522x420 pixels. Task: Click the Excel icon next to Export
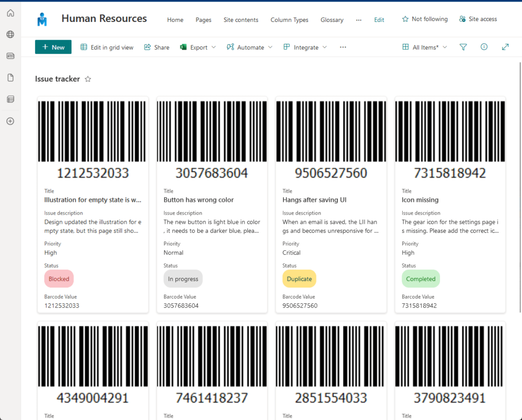pos(183,47)
